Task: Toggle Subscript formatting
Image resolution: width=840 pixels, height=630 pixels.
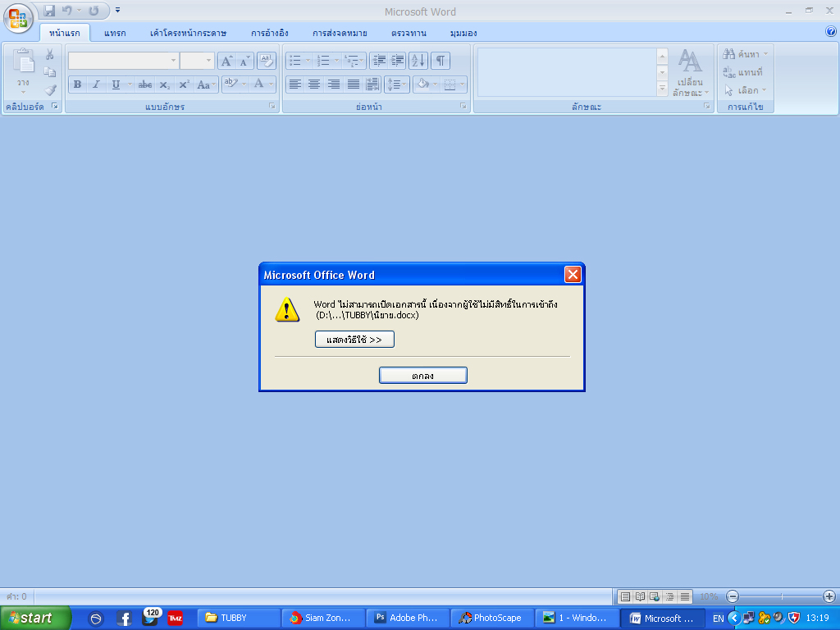Action: tap(164, 84)
